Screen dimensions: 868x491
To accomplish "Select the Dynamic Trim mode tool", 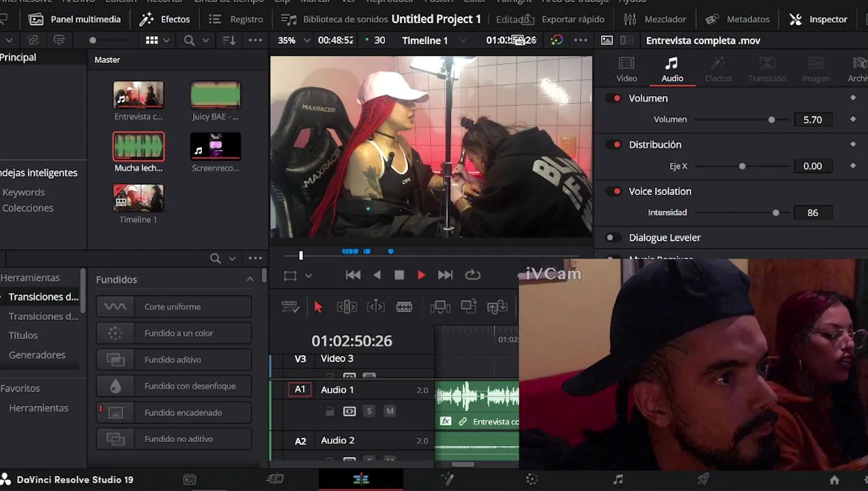I will 376,307.
